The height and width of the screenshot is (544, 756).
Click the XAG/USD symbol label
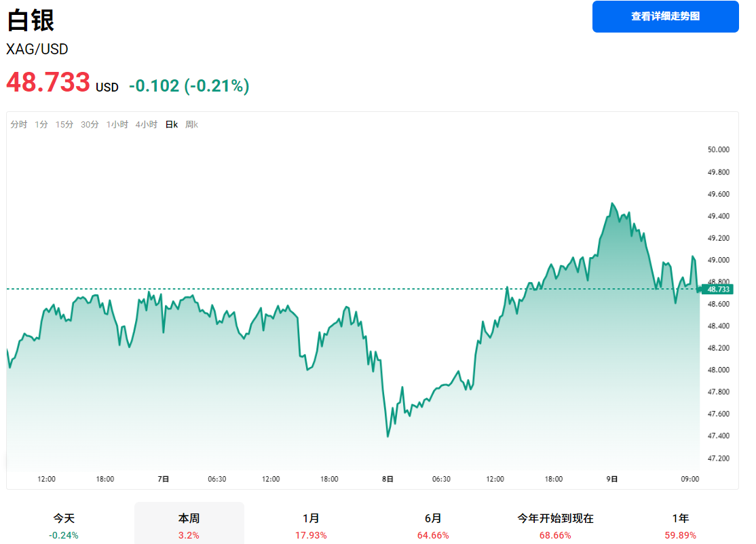pyautogui.click(x=37, y=50)
